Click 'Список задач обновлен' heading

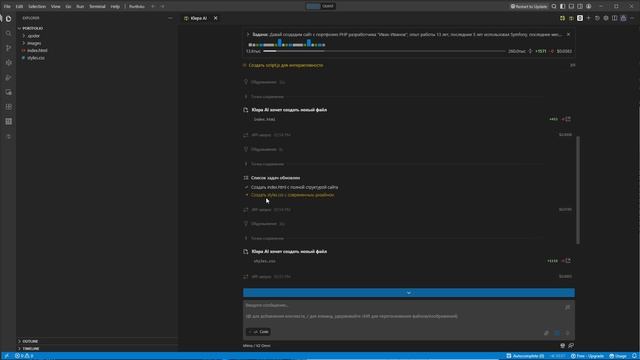tap(276, 178)
